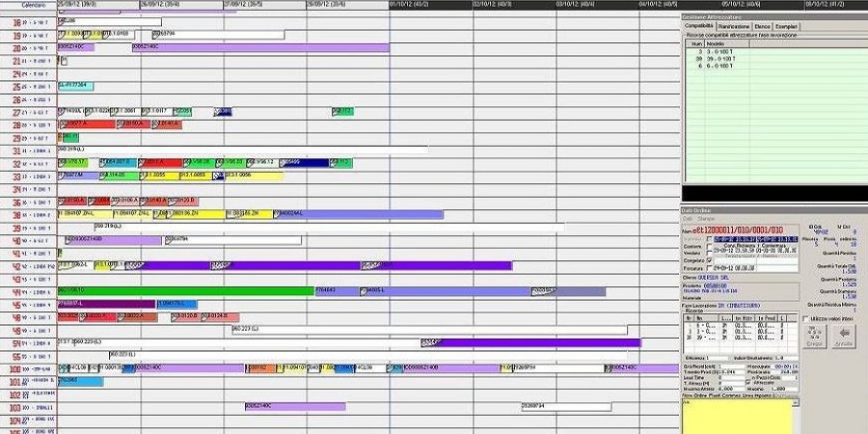Select resource row 38 header
Viewport: 868px width, 434px height.
pos(28,215)
